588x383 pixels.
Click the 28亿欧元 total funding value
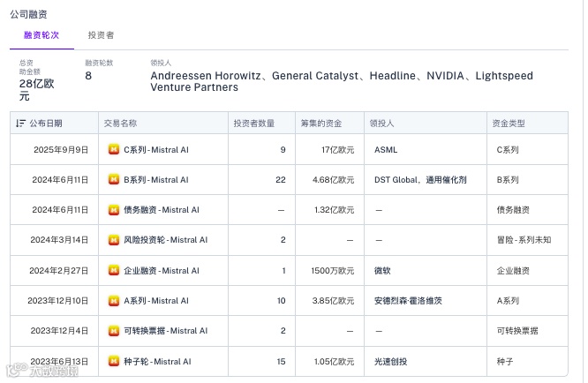click(37, 90)
